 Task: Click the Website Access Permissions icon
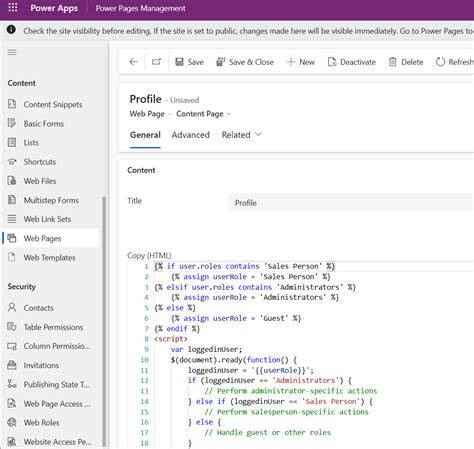coord(12,442)
